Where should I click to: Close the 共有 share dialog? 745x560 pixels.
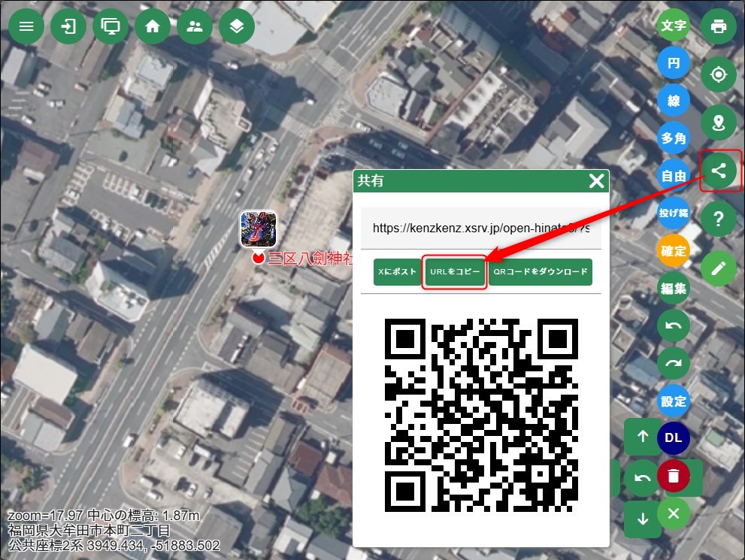tap(596, 181)
